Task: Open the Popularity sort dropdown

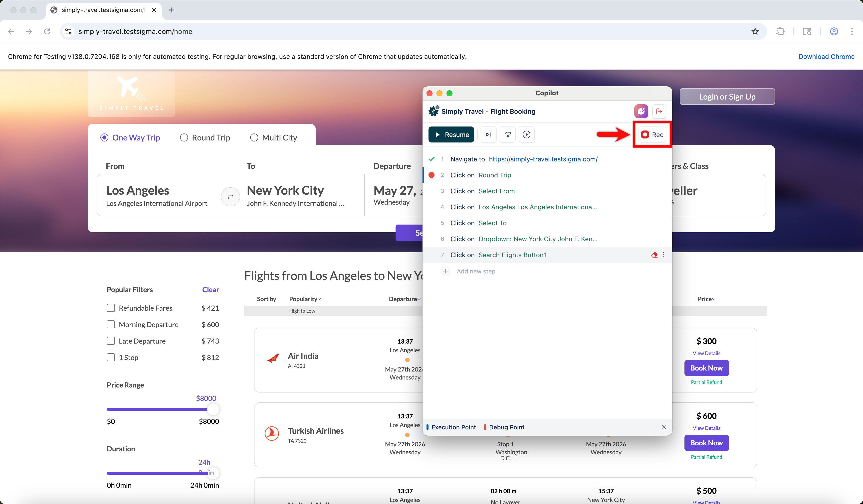Action: click(x=305, y=299)
